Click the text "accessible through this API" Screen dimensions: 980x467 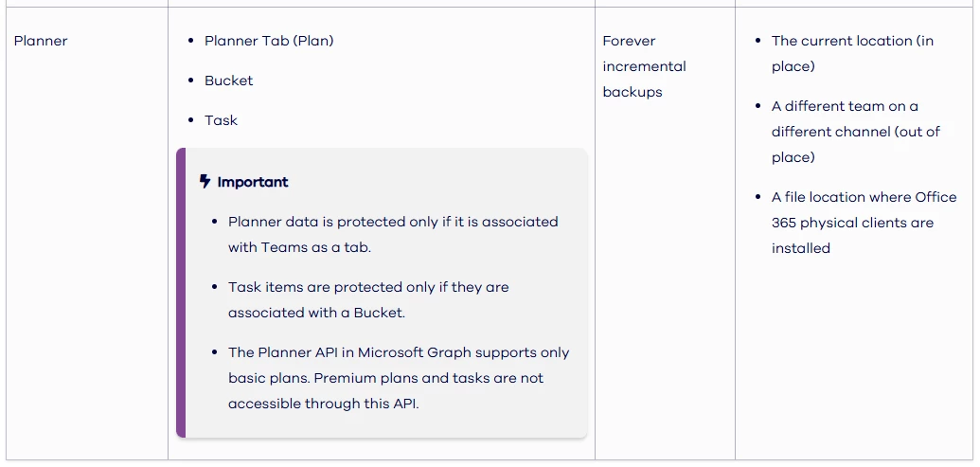tap(323, 404)
